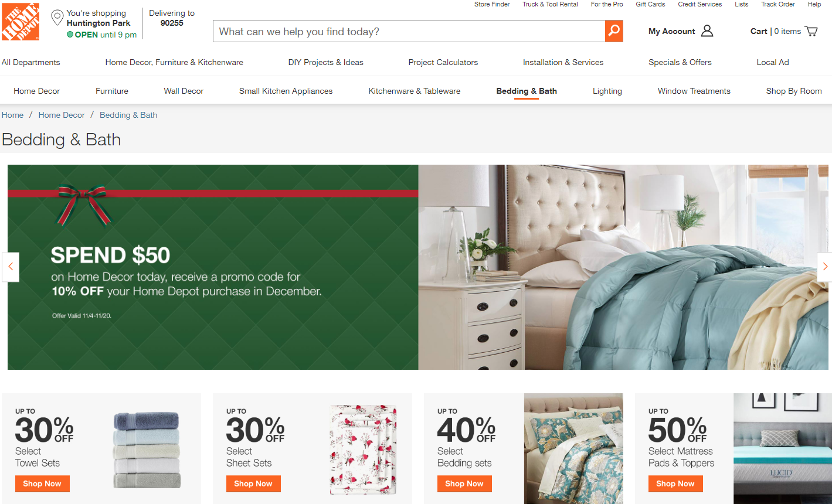Select the Bedding & Bath tab
832x504 pixels.
[x=527, y=91]
